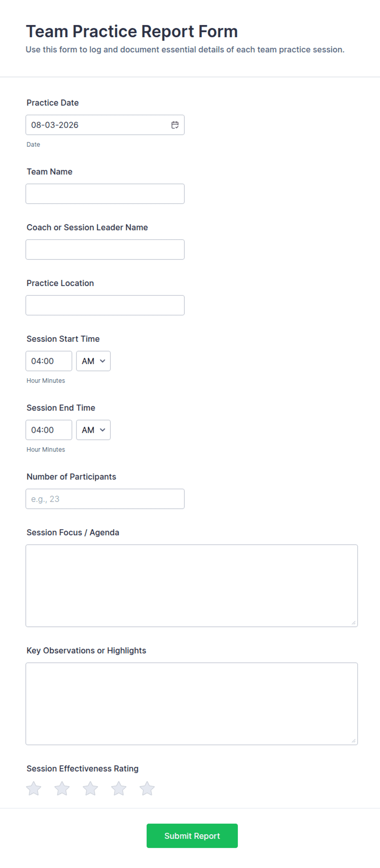
Task: Click into Practice Location input
Action: pyautogui.click(x=105, y=305)
